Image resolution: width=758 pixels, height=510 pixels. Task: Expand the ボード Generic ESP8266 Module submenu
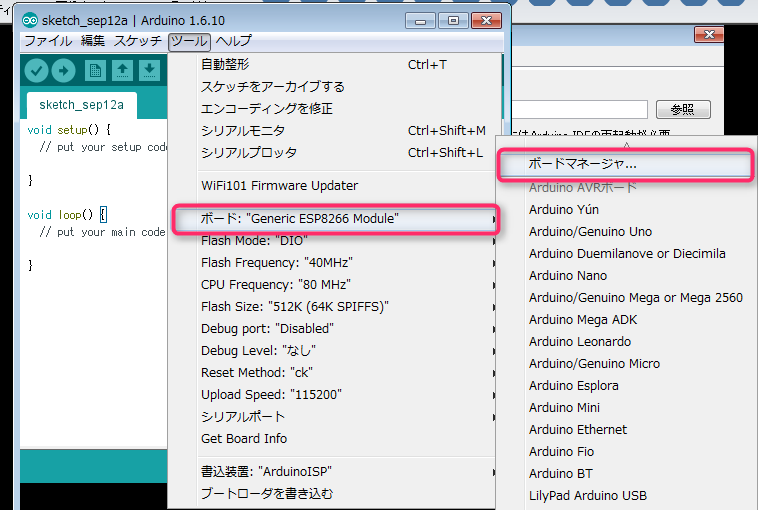click(x=336, y=219)
